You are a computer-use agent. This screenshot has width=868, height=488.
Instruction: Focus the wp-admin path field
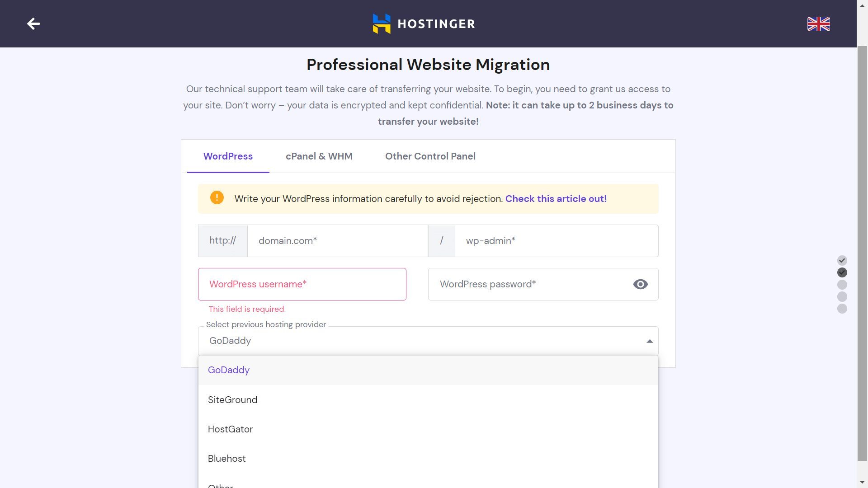[557, 241]
